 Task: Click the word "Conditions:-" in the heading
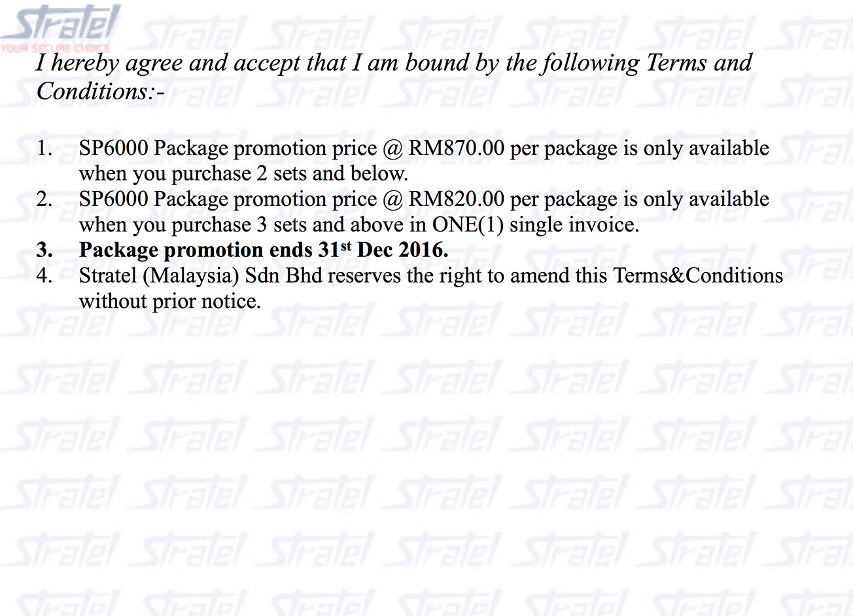point(100,91)
